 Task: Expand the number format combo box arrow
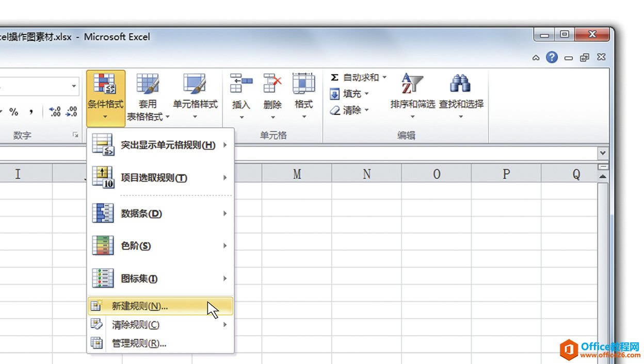coord(74,86)
